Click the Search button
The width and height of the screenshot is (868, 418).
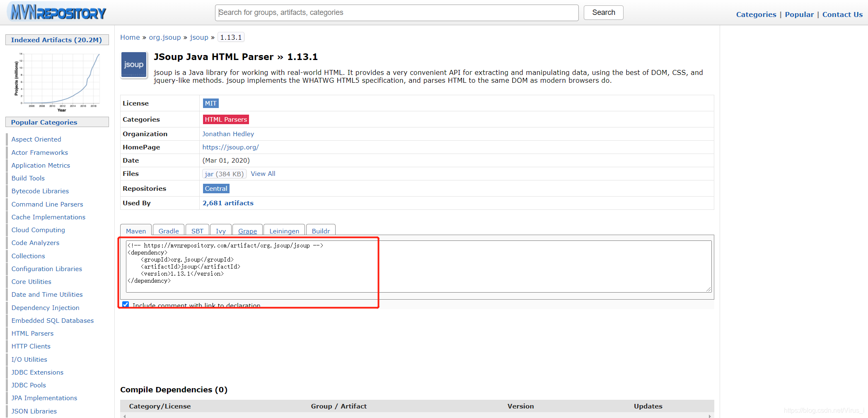603,12
